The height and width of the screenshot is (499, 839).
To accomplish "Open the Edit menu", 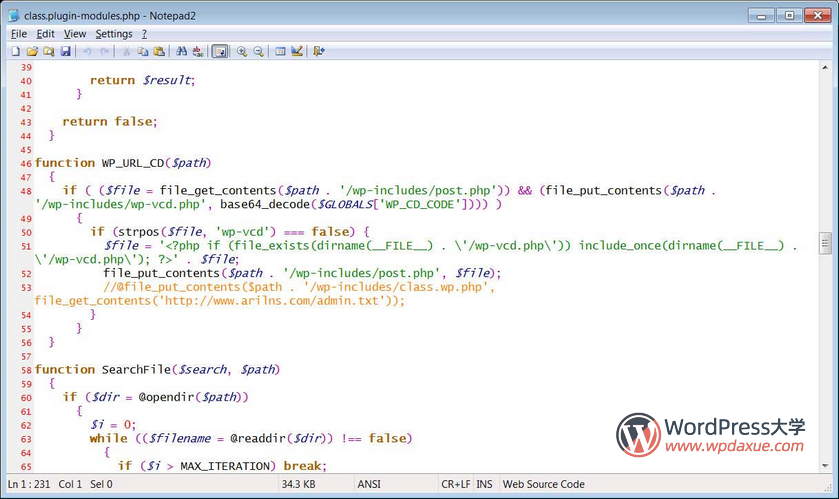I will (45, 34).
